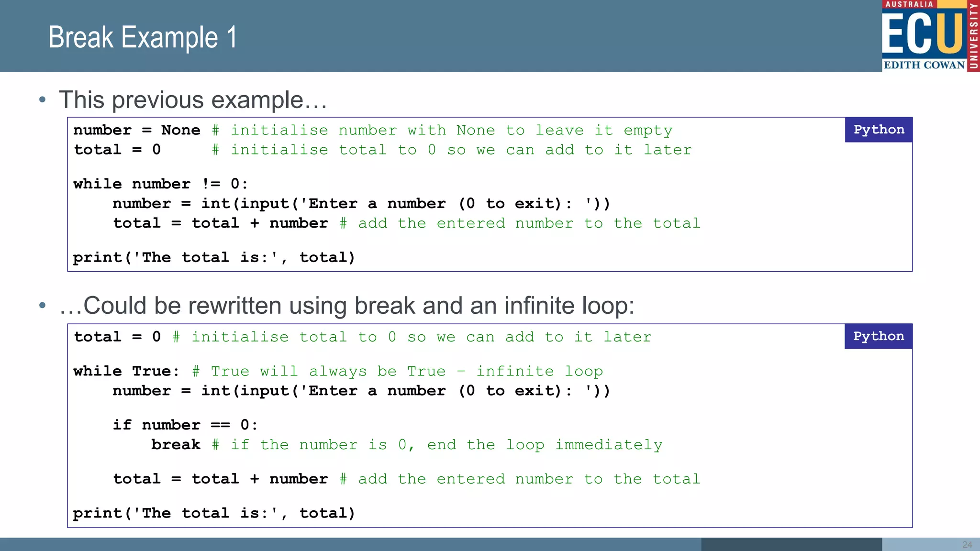
Task: Click the 'while number != 0:' line
Action: (161, 184)
